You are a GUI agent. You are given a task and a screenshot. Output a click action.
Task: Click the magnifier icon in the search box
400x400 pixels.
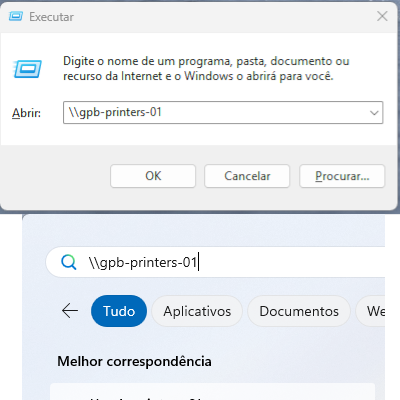coord(69,262)
